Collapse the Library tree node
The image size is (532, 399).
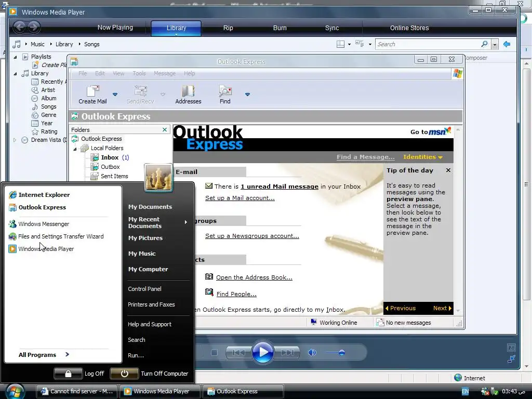pos(15,74)
